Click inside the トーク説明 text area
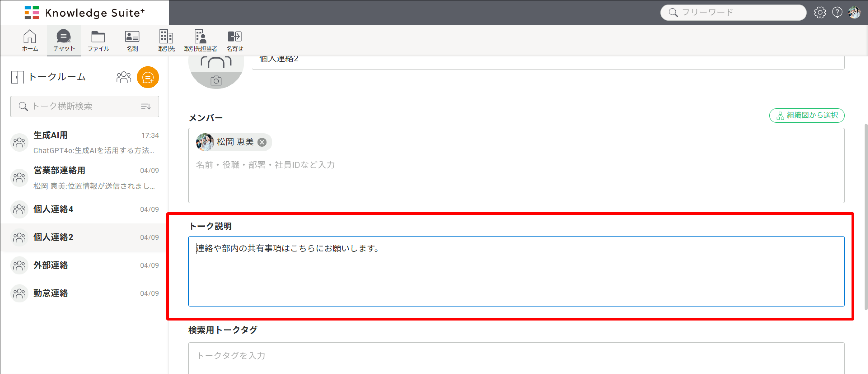This screenshot has height=374, width=868. tap(516, 271)
